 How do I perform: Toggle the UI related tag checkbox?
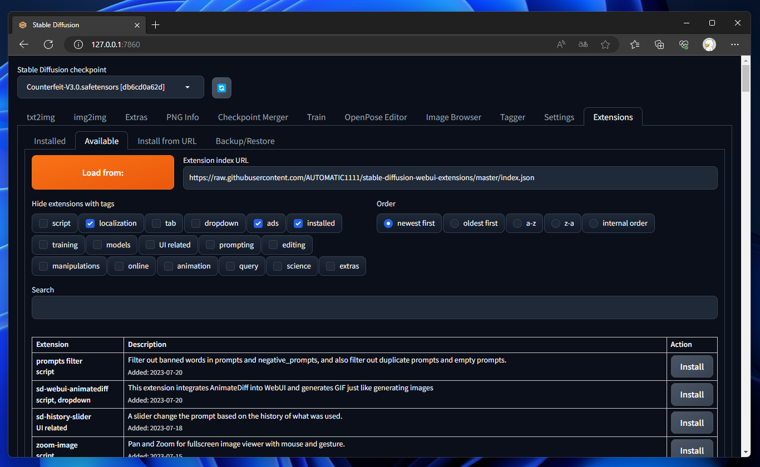point(150,245)
